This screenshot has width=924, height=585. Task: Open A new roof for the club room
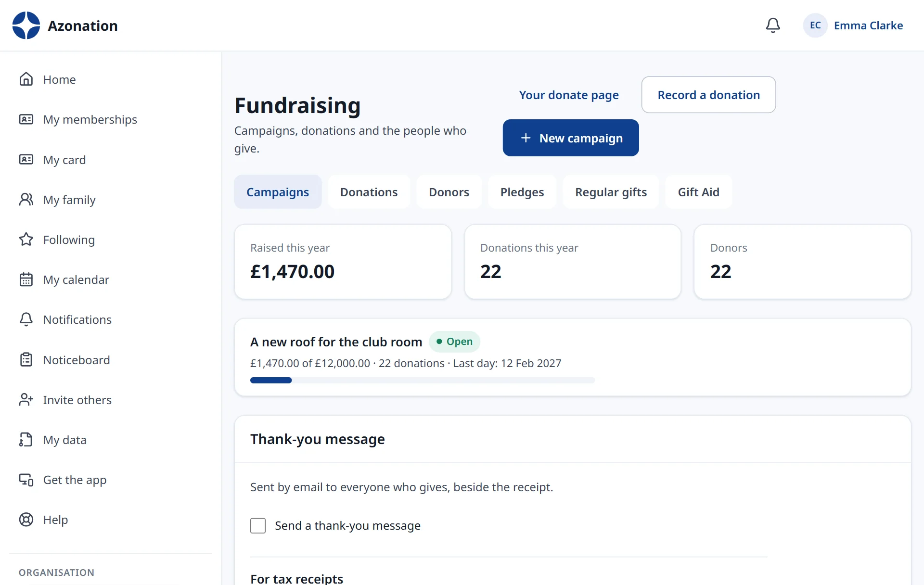(336, 342)
